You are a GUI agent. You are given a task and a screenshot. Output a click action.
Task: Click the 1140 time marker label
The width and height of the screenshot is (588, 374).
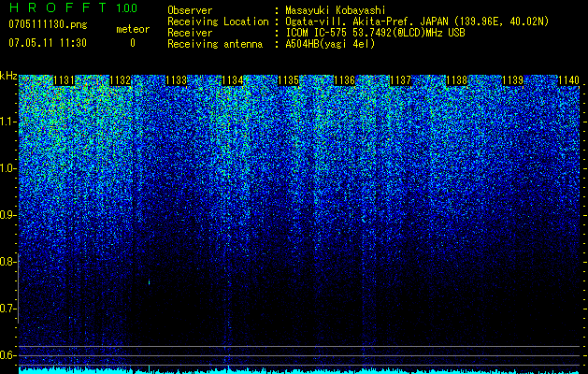click(569, 80)
